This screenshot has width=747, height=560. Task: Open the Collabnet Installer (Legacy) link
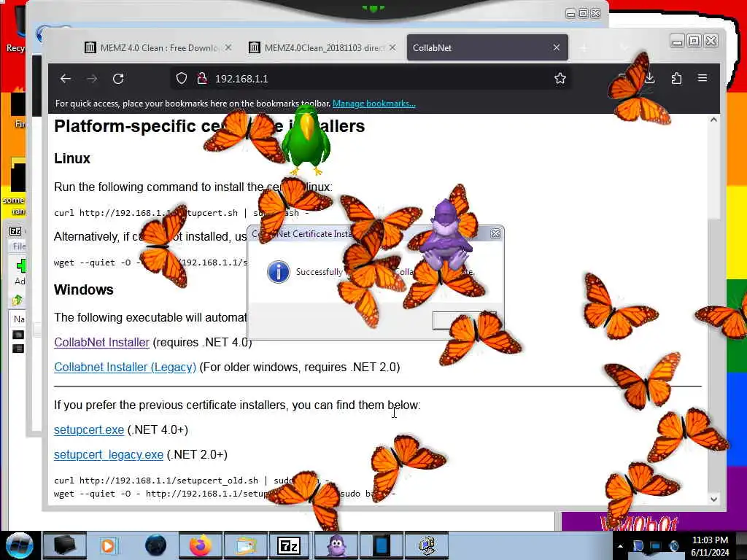click(125, 367)
